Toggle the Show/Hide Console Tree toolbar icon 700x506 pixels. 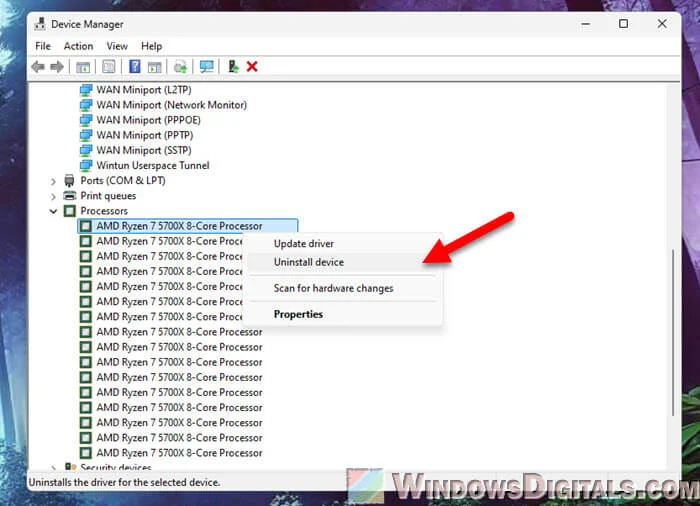[x=83, y=67]
